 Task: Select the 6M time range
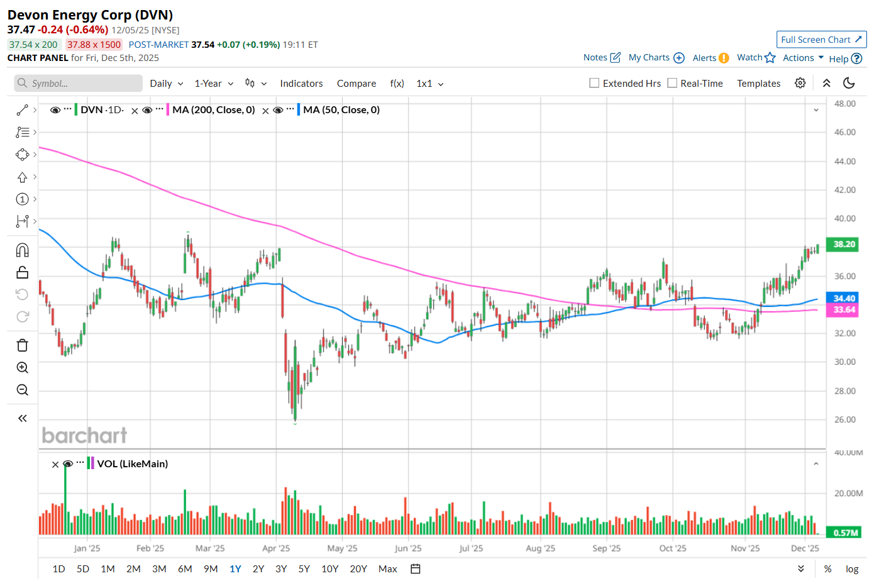[185, 569]
